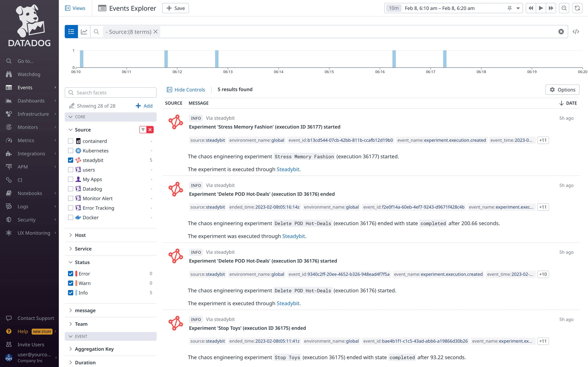
Task: Expand the Host facet
Action: tap(80, 235)
